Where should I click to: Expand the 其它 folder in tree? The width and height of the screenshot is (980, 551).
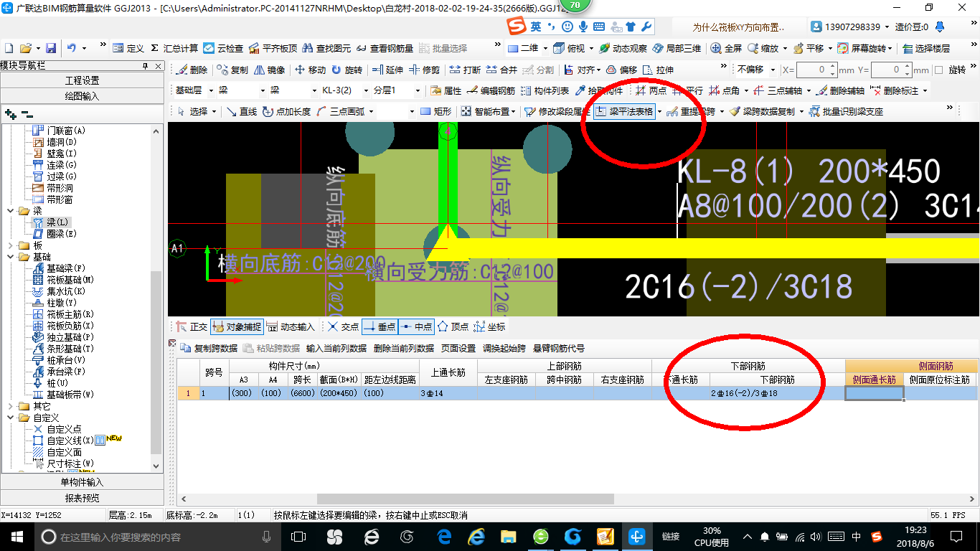tap(11, 406)
